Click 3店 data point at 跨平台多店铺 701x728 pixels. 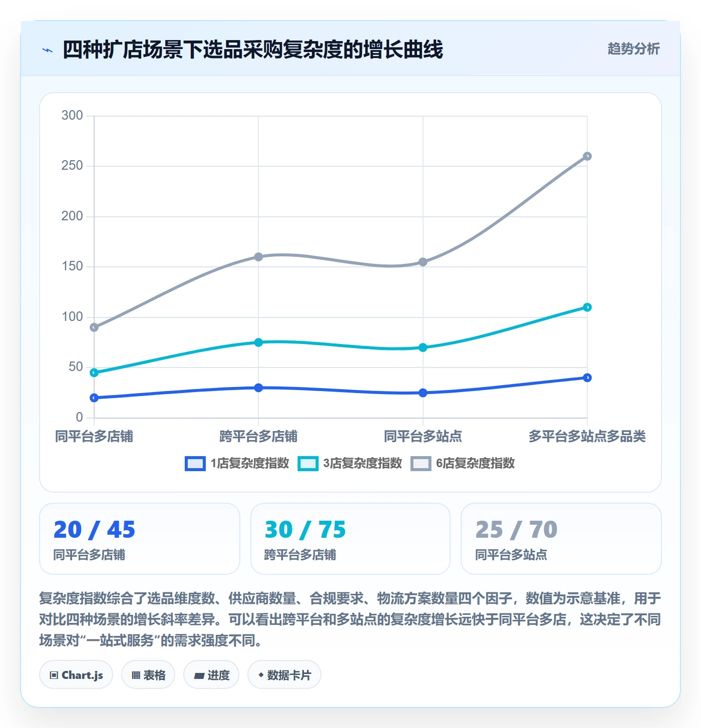(x=258, y=342)
